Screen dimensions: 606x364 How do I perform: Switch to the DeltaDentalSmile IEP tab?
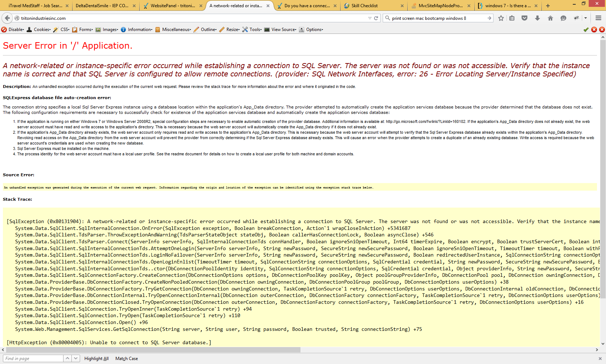(102, 6)
